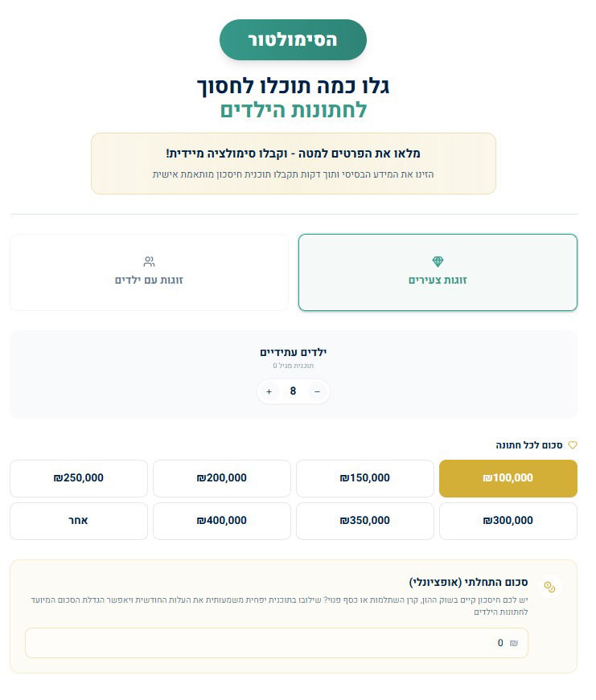This screenshot has height=700, width=596.
Task: Click the הסימולטור green badge
Action: coord(293,39)
